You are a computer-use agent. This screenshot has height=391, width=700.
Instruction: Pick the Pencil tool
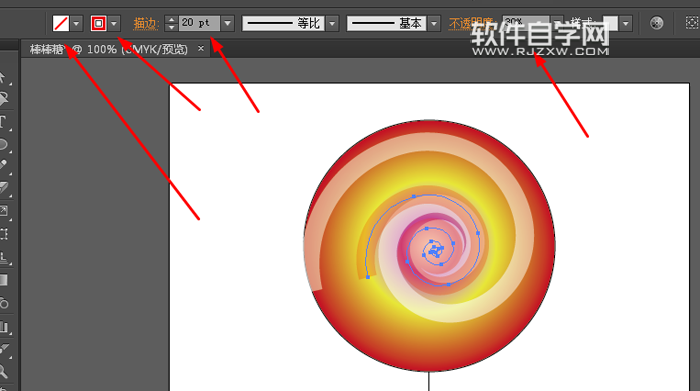tap(4, 166)
